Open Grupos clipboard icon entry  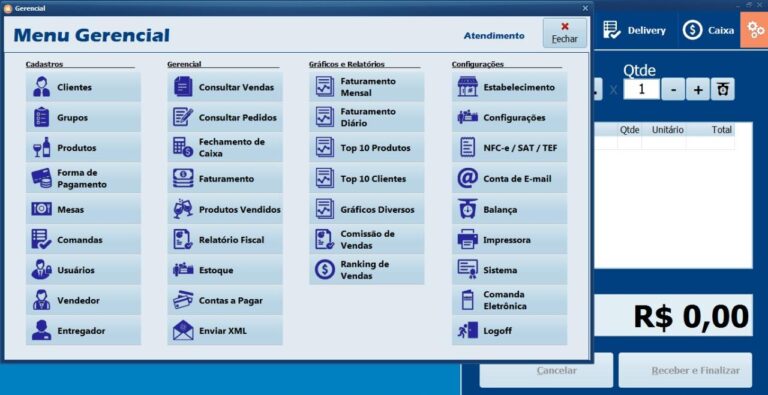(x=83, y=118)
